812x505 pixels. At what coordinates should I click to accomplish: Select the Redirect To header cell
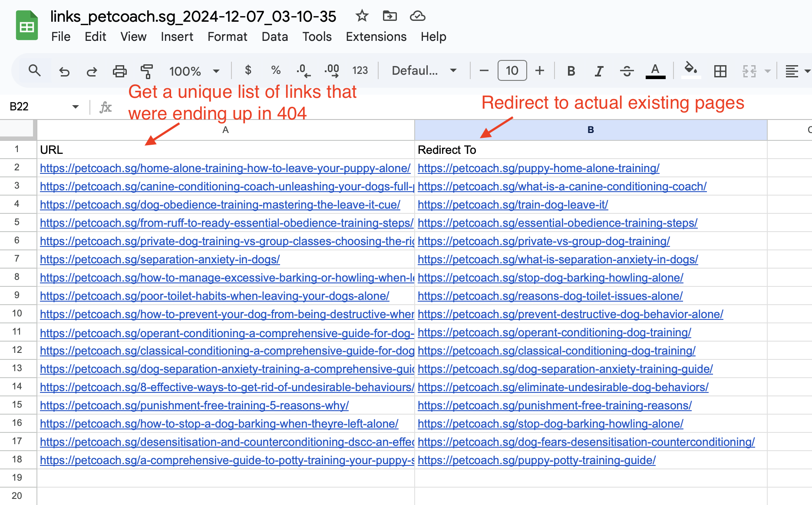pos(591,150)
